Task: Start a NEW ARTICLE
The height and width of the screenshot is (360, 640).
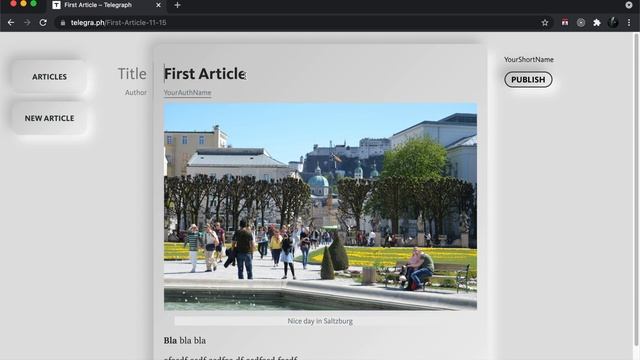Action: pos(49,118)
